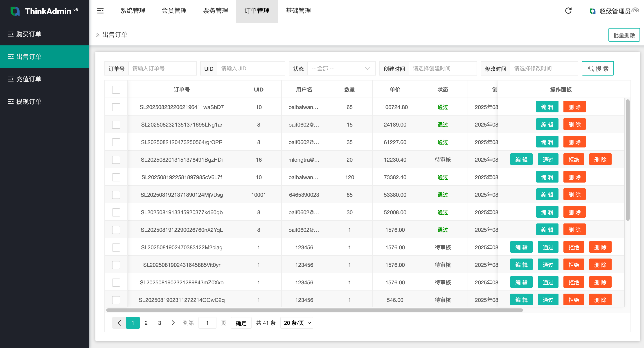Open the 创建时间 date picker
This screenshot has width=644, height=348.
tap(443, 68)
